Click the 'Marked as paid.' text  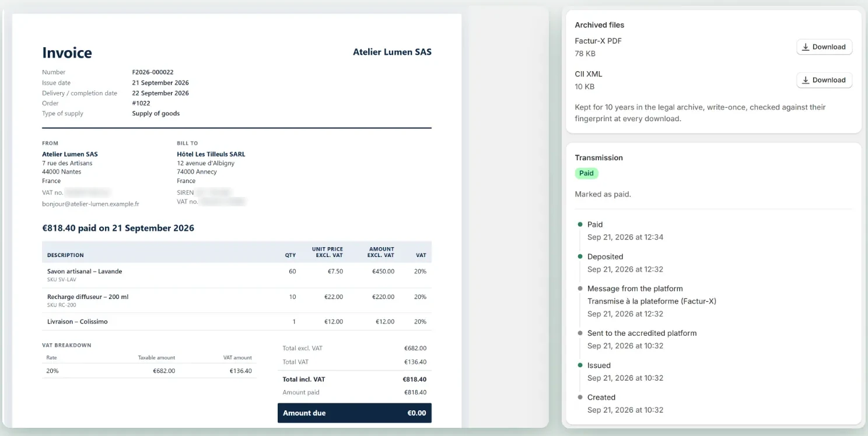tap(603, 194)
